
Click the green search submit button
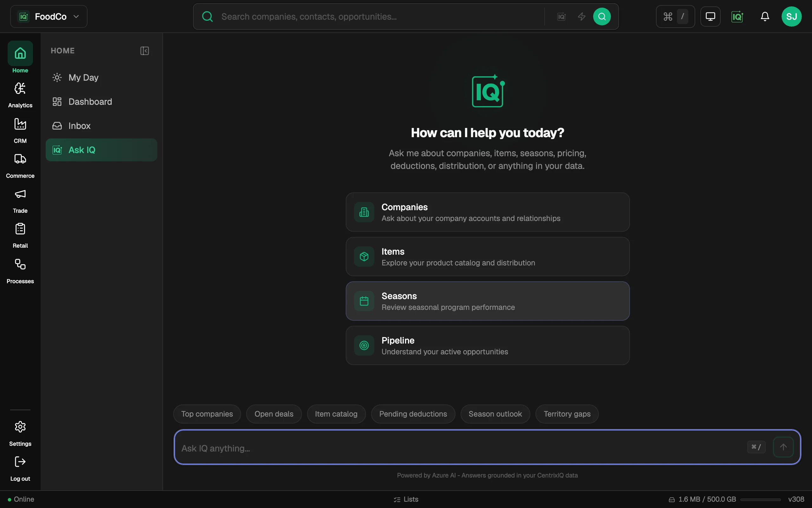(x=602, y=17)
